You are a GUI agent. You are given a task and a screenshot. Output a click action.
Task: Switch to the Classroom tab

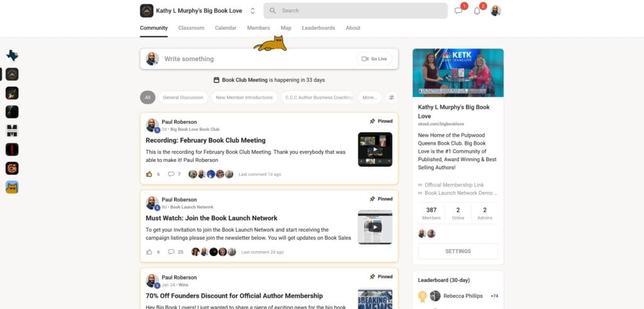pyautogui.click(x=191, y=28)
